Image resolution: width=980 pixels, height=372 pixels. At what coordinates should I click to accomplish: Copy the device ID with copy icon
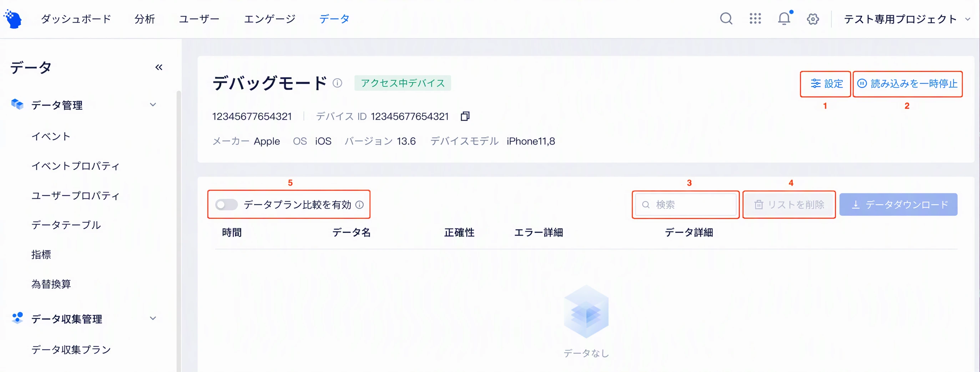465,116
